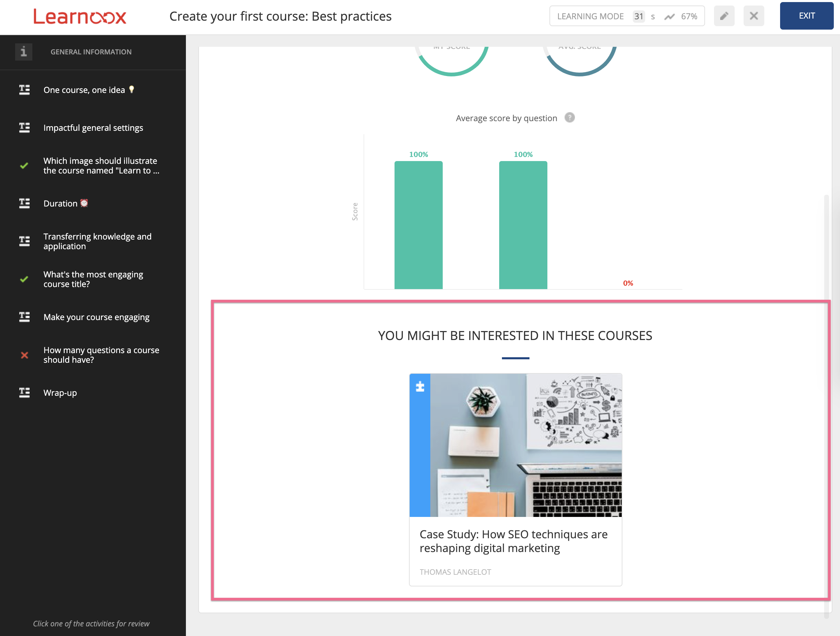The width and height of the screenshot is (840, 636).
Task: Go to the Wrap-up activity
Action: (60, 393)
